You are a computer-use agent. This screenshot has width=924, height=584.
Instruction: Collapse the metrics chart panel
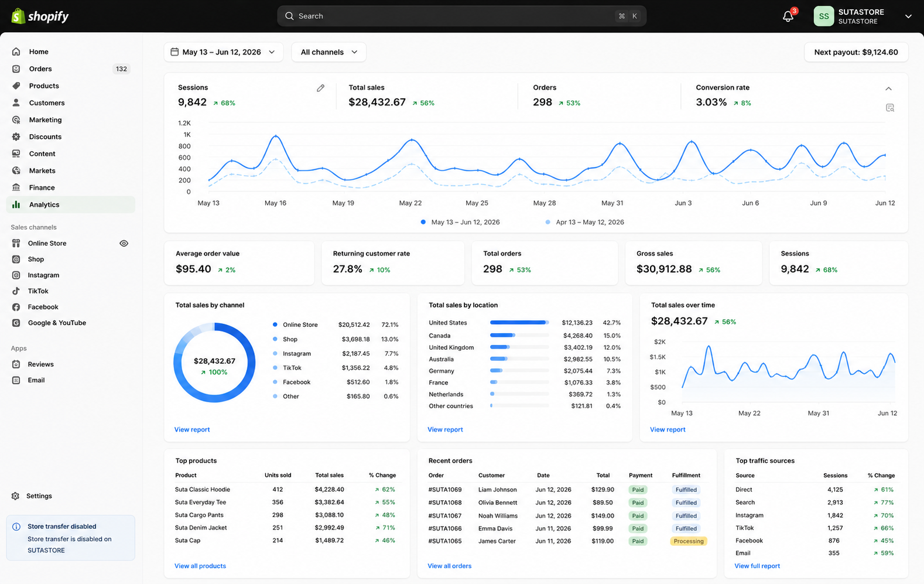[x=889, y=88]
